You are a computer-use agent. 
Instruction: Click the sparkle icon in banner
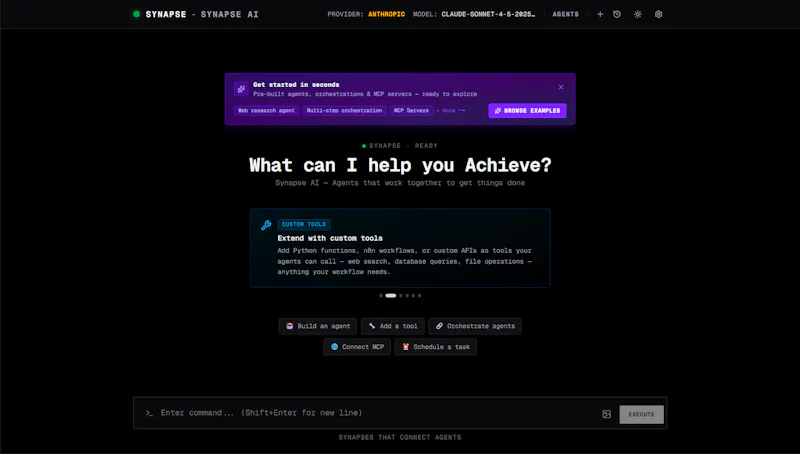pos(241,89)
